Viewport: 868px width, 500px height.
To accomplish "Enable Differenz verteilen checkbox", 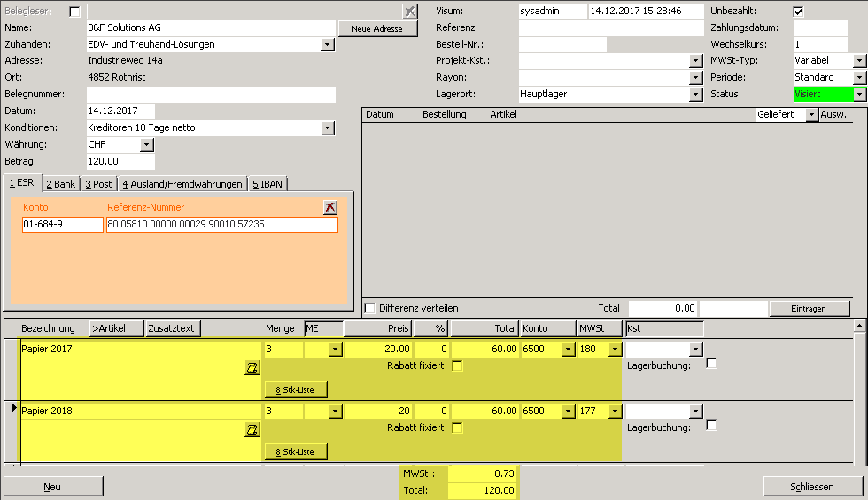I will coord(370,308).
